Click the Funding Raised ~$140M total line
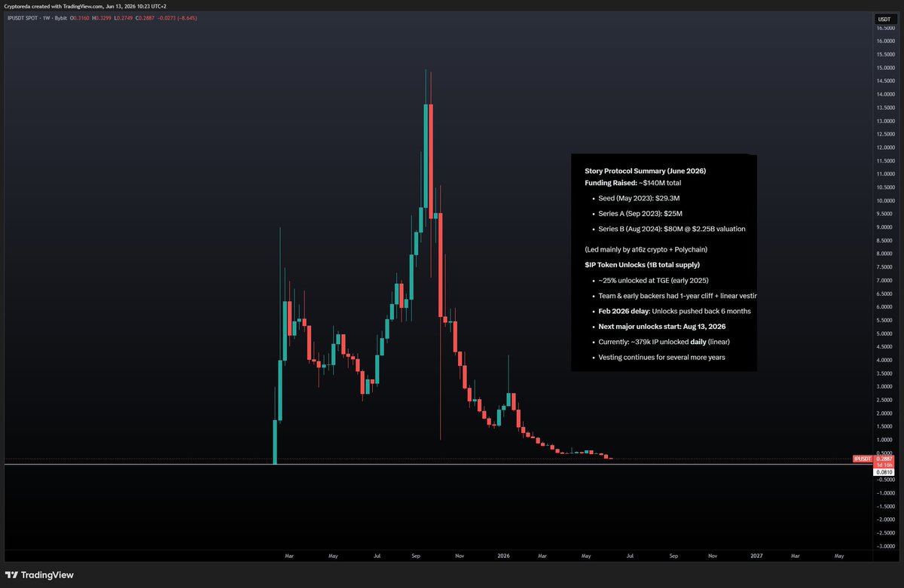The height and width of the screenshot is (588, 904). (x=633, y=183)
